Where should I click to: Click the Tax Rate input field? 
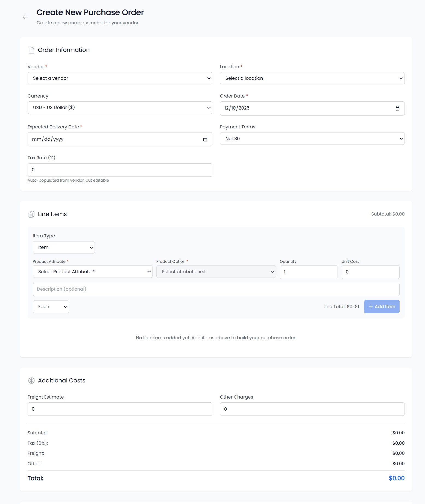[x=120, y=170]
